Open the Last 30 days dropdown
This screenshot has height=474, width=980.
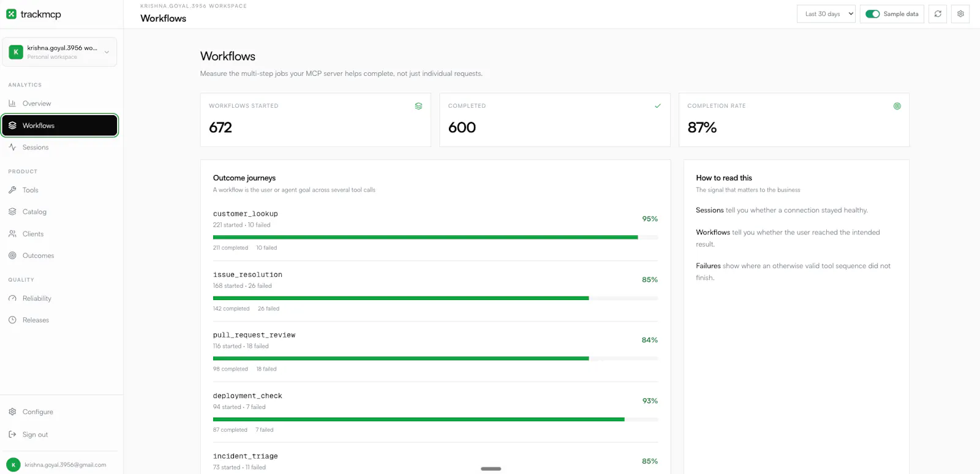(826, 14)
